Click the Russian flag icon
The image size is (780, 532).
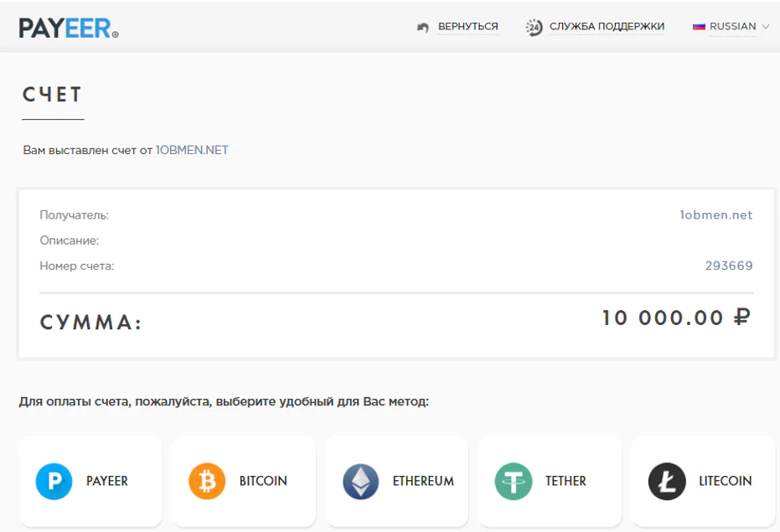click(699, 27)
